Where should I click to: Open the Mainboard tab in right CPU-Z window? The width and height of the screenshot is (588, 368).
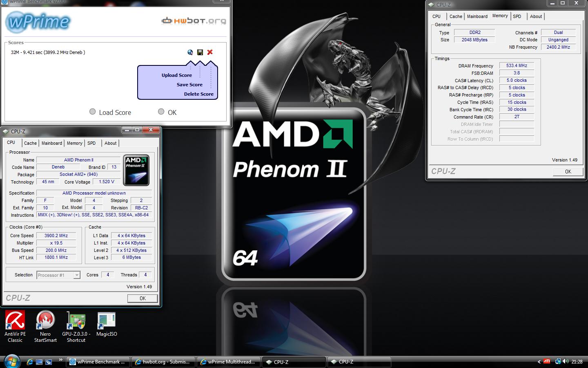[x=477, y=16]
